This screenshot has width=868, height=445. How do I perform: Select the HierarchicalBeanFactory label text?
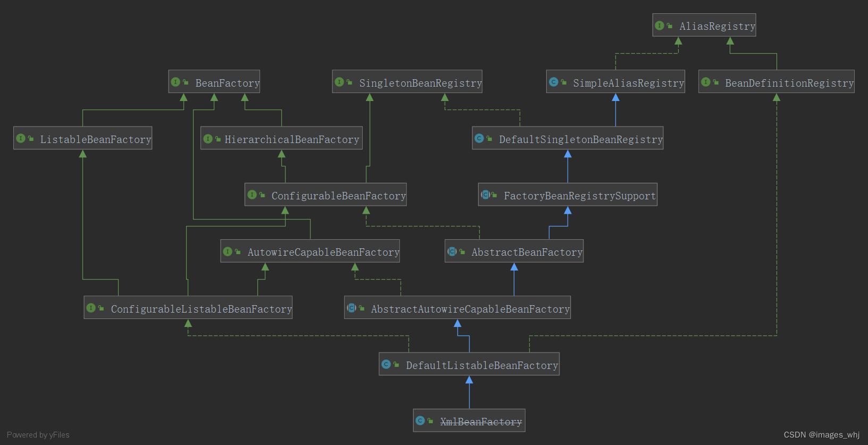pos(292,139)
